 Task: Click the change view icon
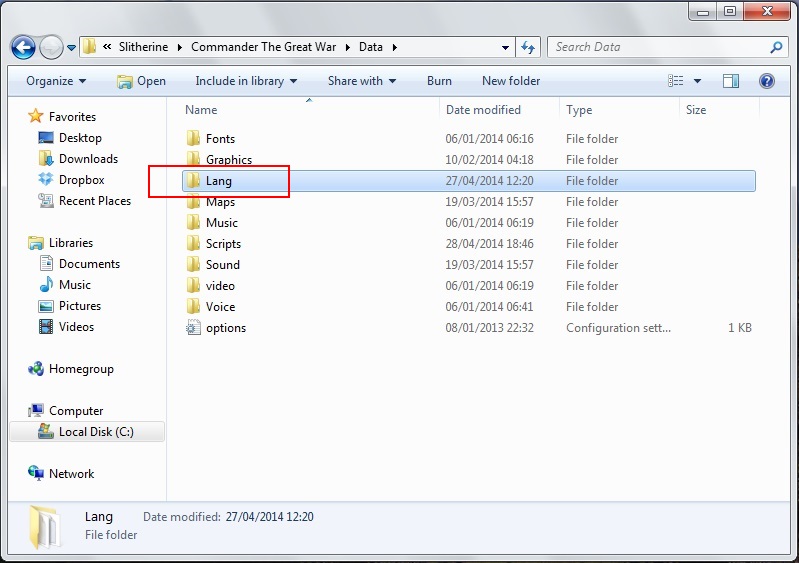pyautogui.click(x=676, y=81)
